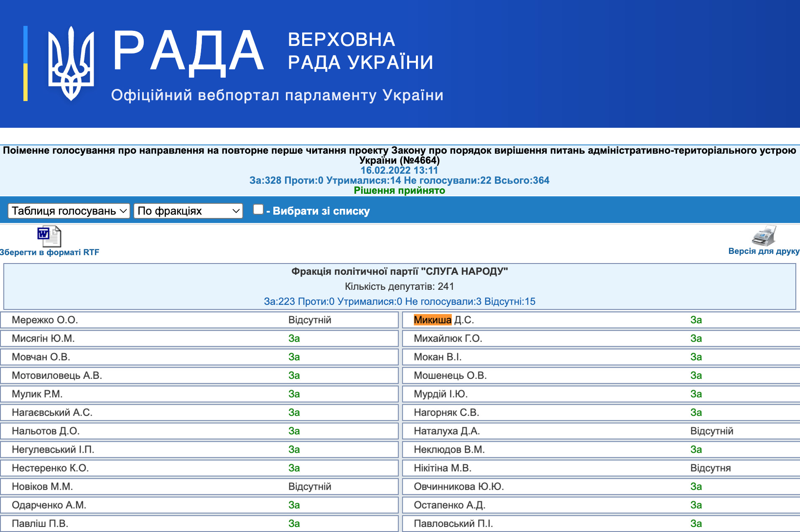Select deputy 'Мережко О.О.' row

[199, 320]
